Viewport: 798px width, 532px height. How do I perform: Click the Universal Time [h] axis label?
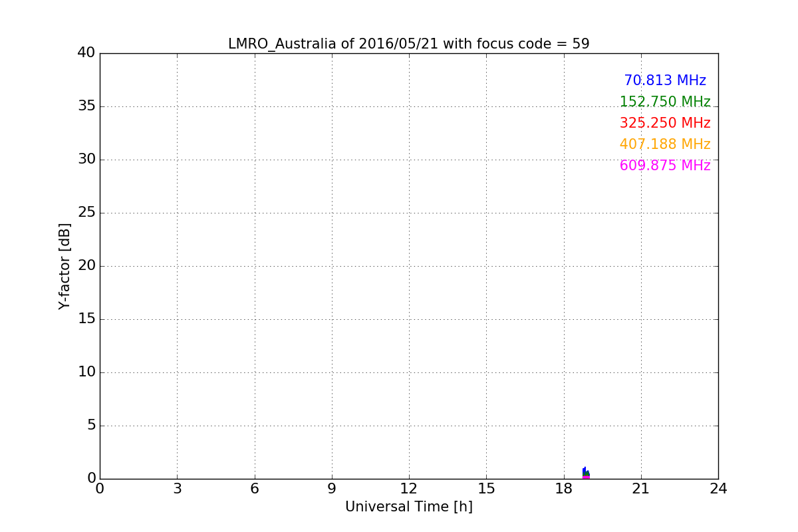(409, 507)
